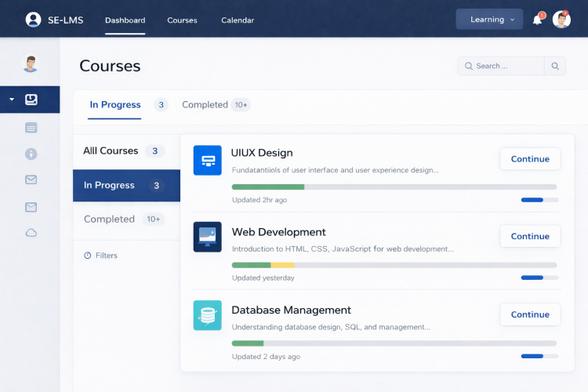Open the UIUX Design course title
Screen dimensions: 588x392
click(262, 153)
